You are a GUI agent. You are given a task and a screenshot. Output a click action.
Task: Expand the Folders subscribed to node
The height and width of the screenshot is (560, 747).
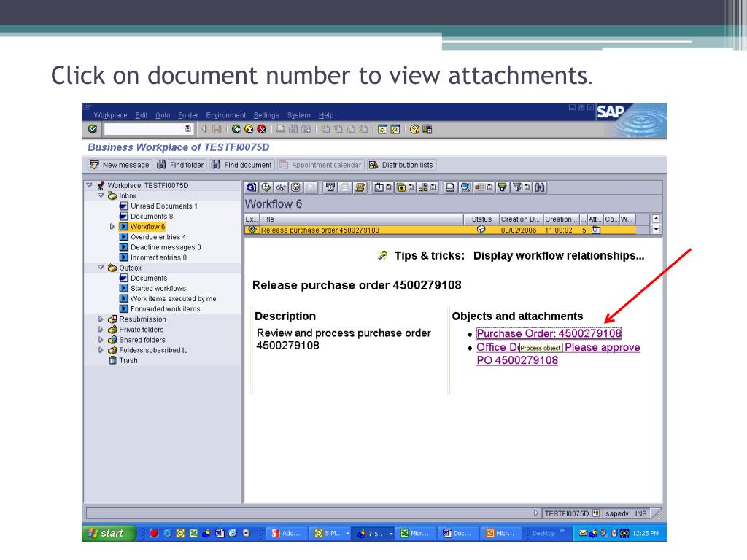pyautogui.click(x=101, y=350)
